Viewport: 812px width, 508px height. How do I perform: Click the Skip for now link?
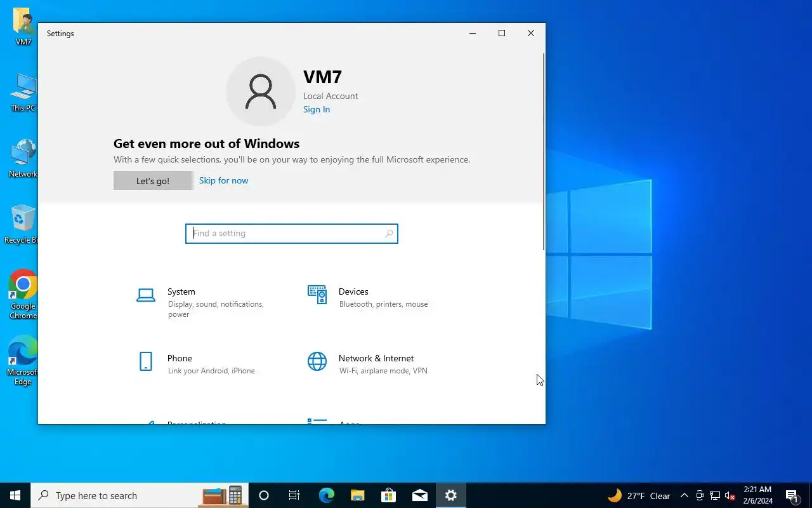click(x=223, y=180)
